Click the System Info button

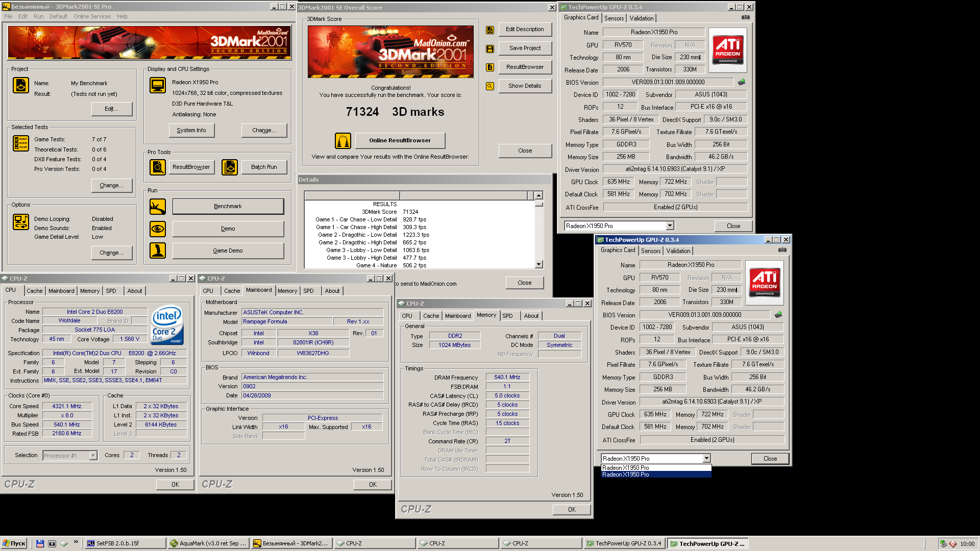coord(191,131)
